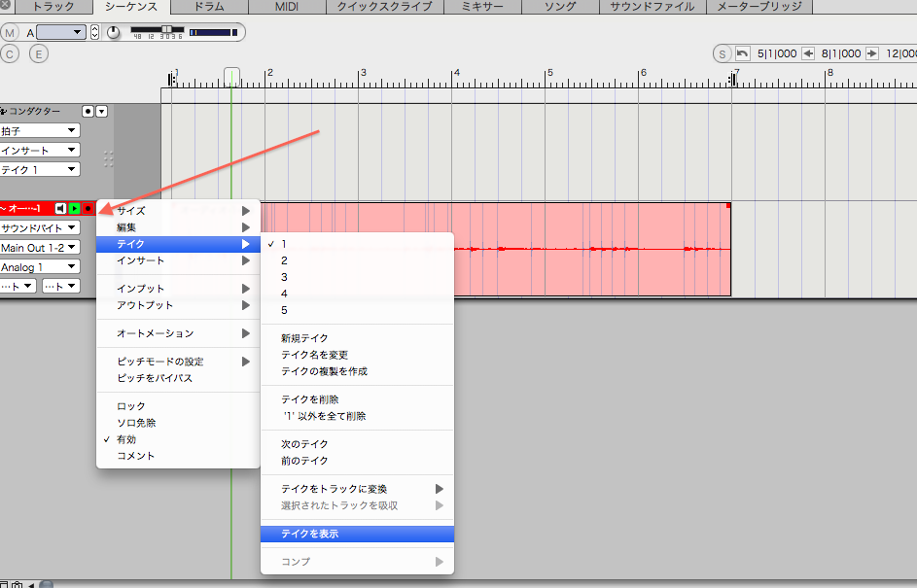Choose テイクの複製を作成 menu item
Image resolution: width=917 pixels, height=588 pixels.
point(357,371)
